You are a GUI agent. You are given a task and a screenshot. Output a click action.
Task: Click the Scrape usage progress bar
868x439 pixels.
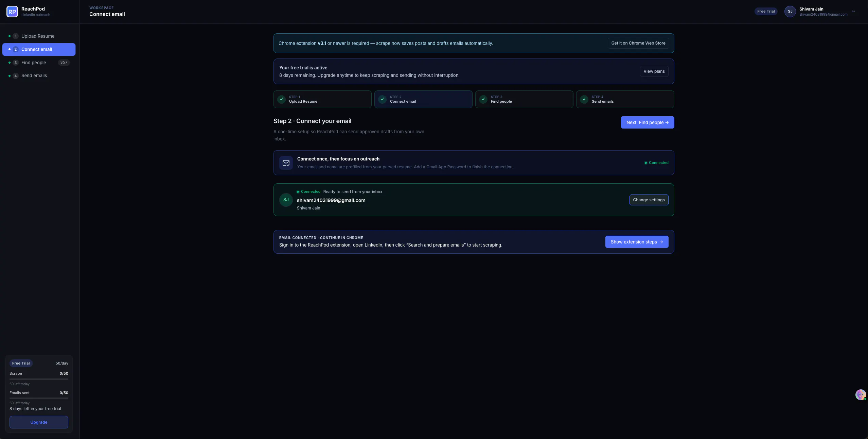click(39, 379)
